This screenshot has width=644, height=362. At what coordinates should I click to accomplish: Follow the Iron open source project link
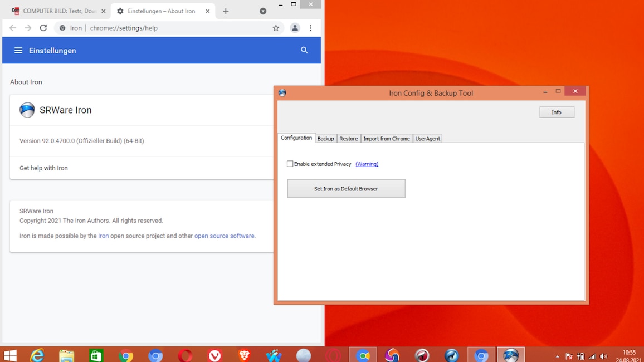point(104,236)
